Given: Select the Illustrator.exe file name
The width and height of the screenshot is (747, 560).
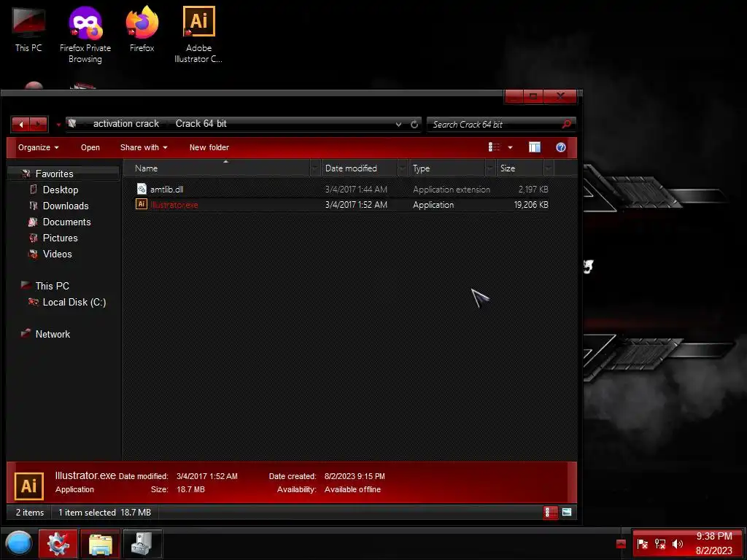Looking at the screenshot, I should pyautogui.click(x=174, y=205).
